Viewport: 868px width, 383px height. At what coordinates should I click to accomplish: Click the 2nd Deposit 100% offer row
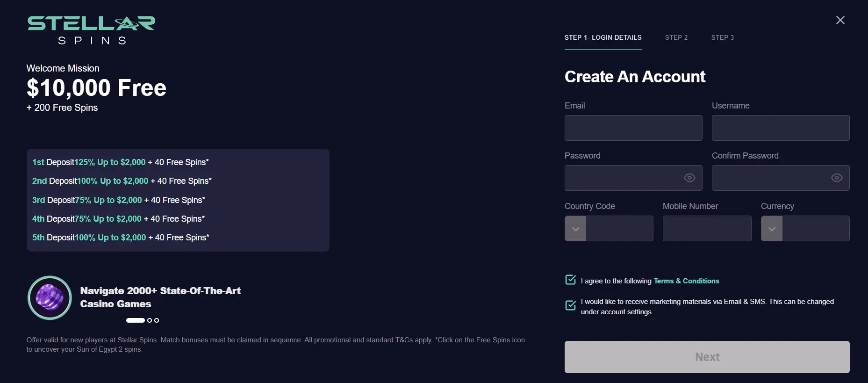click(x=122, y=181)
